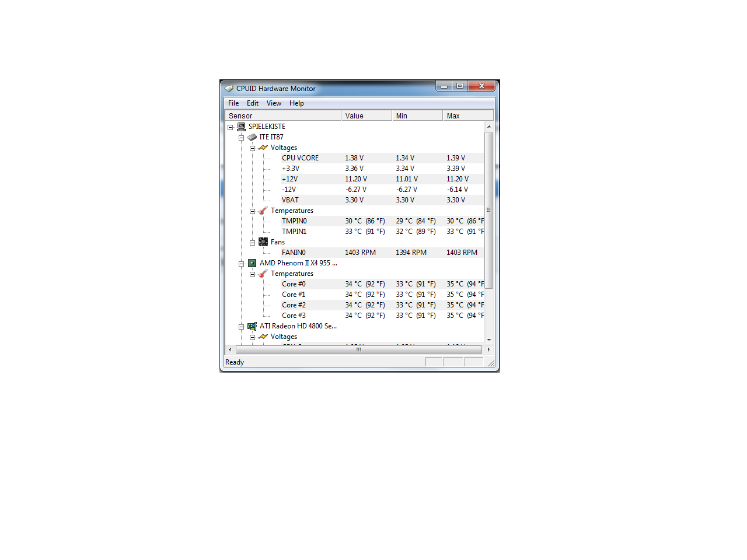Click the horizontal scrollbar right arrow
Viewport: 747px width, 560px height.
click(488, 349)
